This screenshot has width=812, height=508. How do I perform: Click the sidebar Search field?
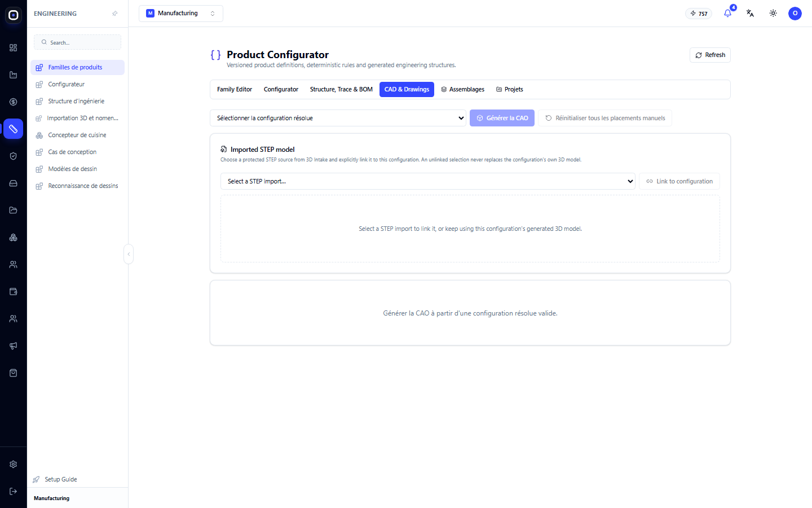coord(78,42)
